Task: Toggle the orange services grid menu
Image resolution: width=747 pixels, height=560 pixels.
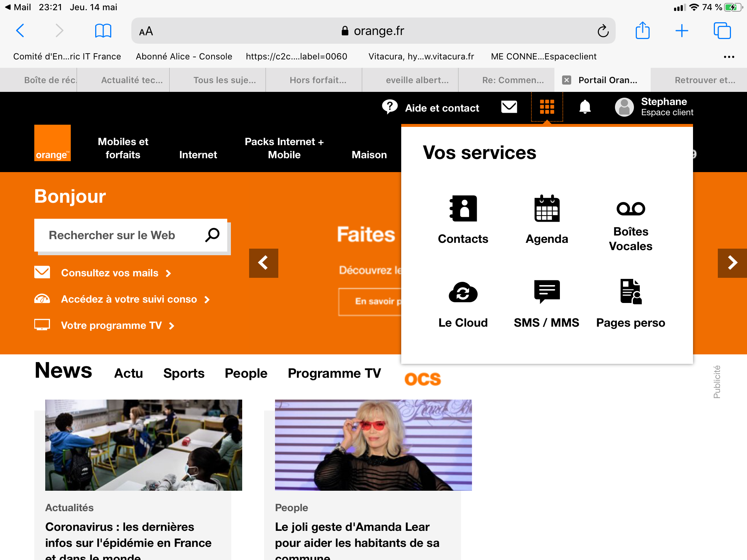Action: click(x=547, y=107)
